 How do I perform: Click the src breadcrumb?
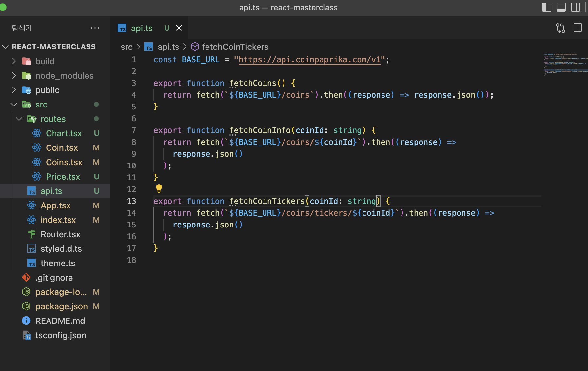pos(127,47)
